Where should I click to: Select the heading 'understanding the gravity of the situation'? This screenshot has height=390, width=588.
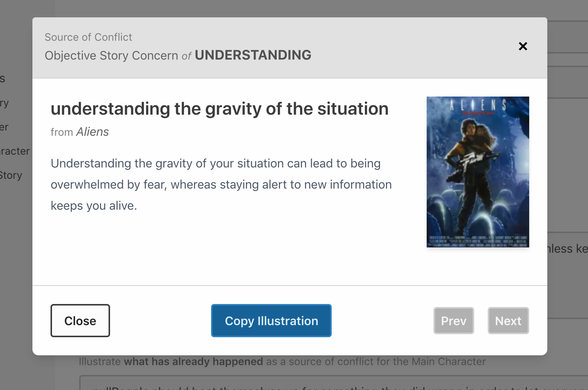click(x=220, y=109)
